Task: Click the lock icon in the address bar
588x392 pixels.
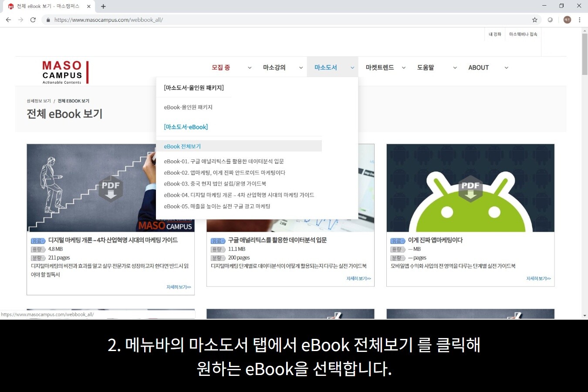Action: coord(48,20)
